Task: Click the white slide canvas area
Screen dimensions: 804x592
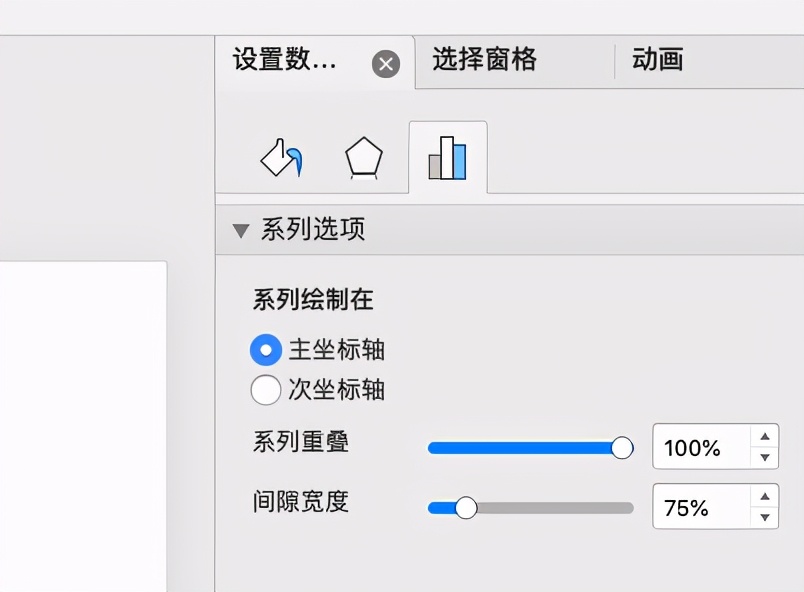Action: (x=80, y=420)
